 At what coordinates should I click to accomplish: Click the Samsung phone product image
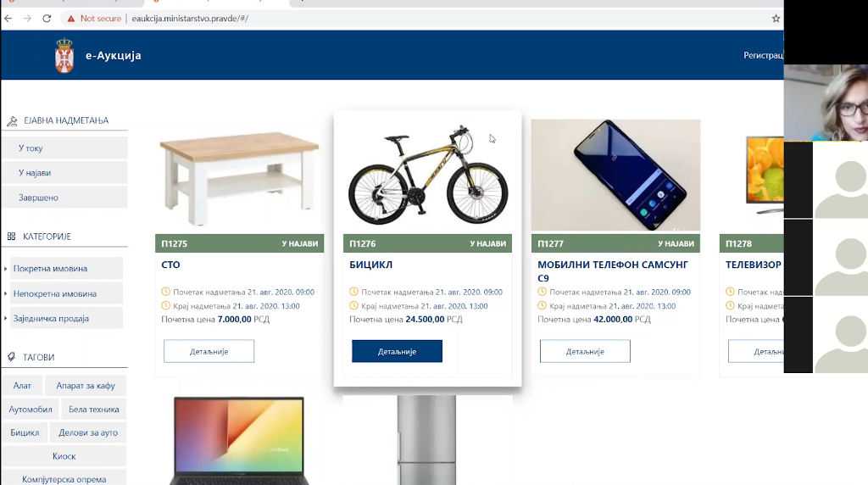615,175
